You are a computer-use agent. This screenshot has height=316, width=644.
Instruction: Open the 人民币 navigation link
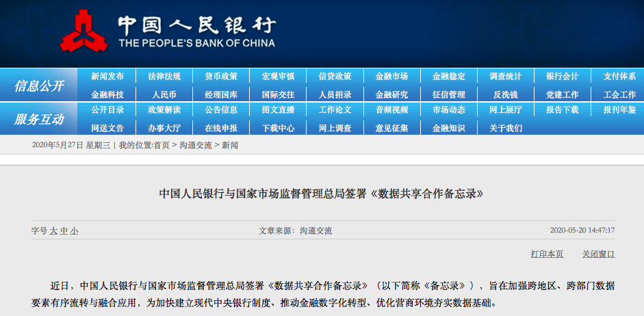pos(164,94)
